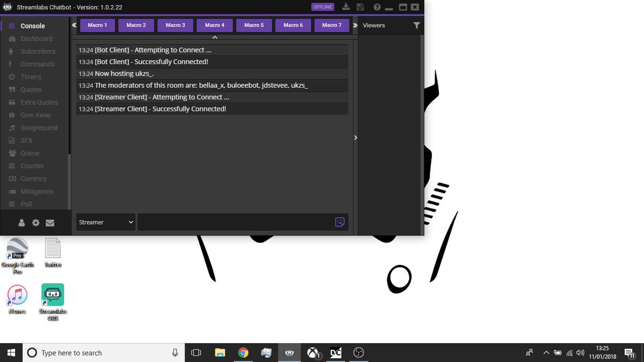Screen dimensions: 644x362
Task: Open volume control in system tray
Action: click(580, 353)
